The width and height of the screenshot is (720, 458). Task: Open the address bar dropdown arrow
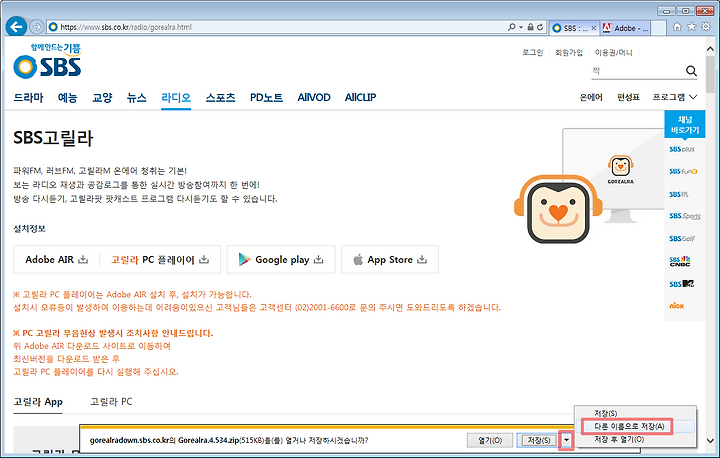coord(521,27)
